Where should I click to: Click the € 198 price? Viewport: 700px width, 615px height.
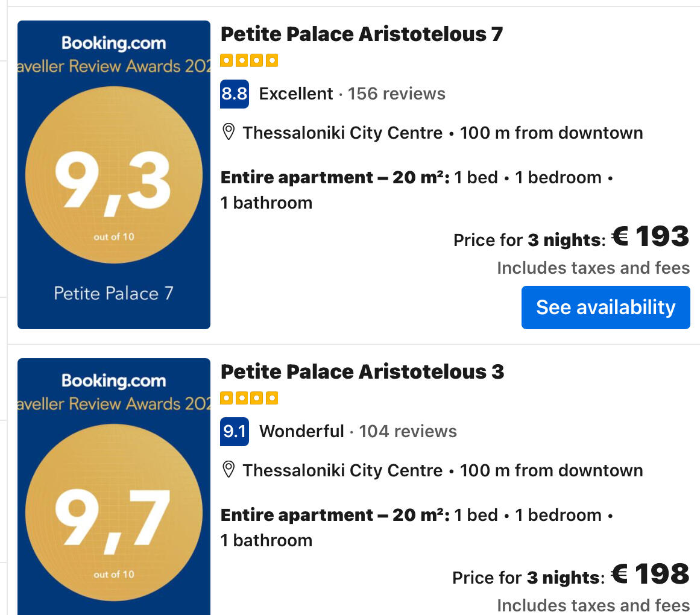[650, 575]
